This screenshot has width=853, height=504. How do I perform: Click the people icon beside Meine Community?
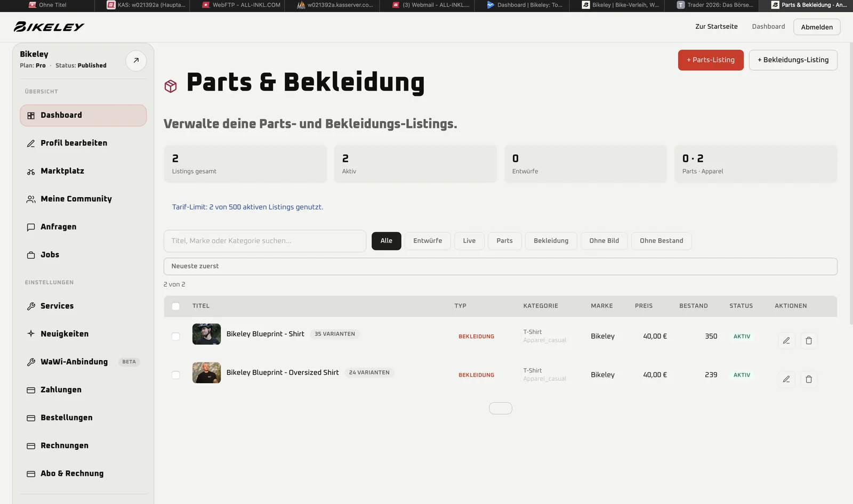[31, 199]
